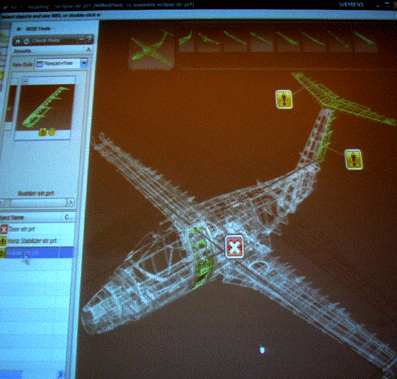Click the red X icon next to Door str.prt
397x379 pixels.
[x=4, y=229]
